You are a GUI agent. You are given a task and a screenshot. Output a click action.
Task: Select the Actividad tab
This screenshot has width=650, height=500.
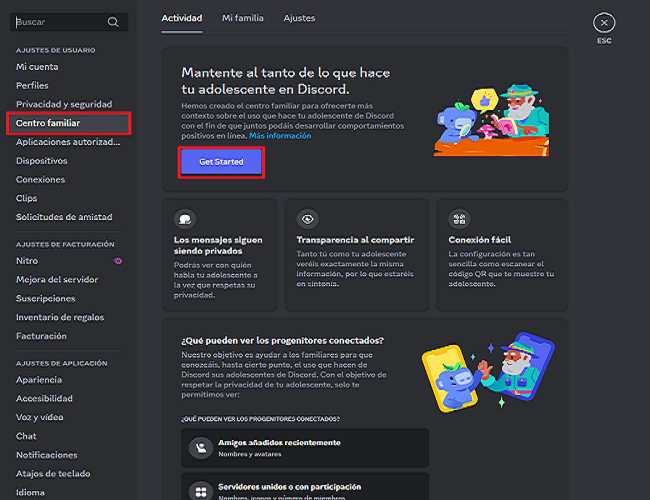181,18
